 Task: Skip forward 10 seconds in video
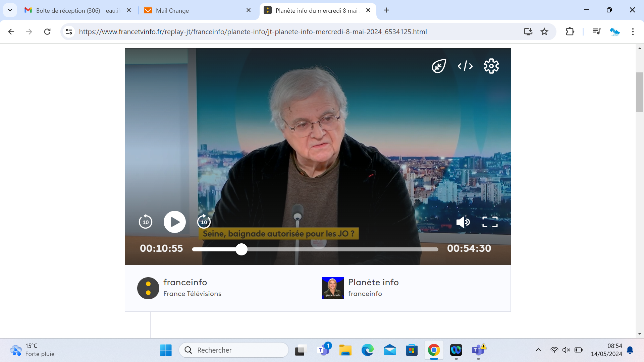(x=204, y=222)
